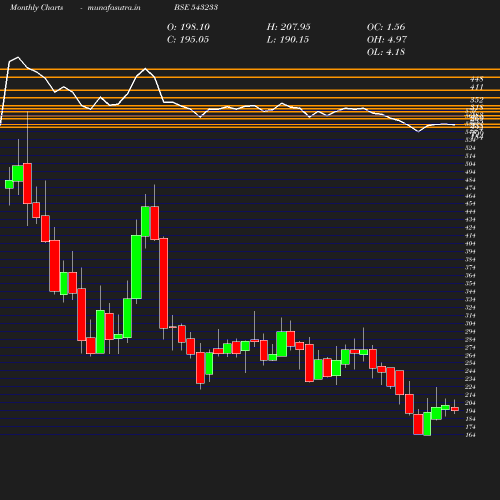Viewport: 500px width, 500px height.
Task: Click the 364 price axis label
Action: (x=470, y=276)
